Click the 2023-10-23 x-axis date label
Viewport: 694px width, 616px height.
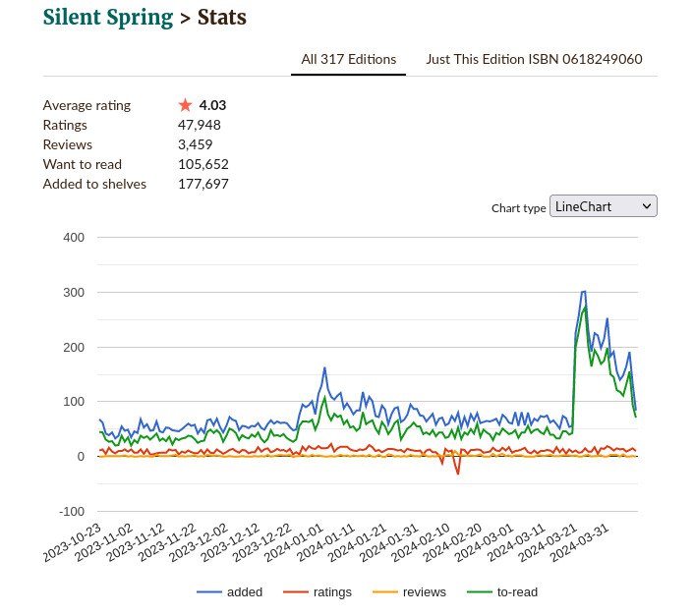click(73, 542)
